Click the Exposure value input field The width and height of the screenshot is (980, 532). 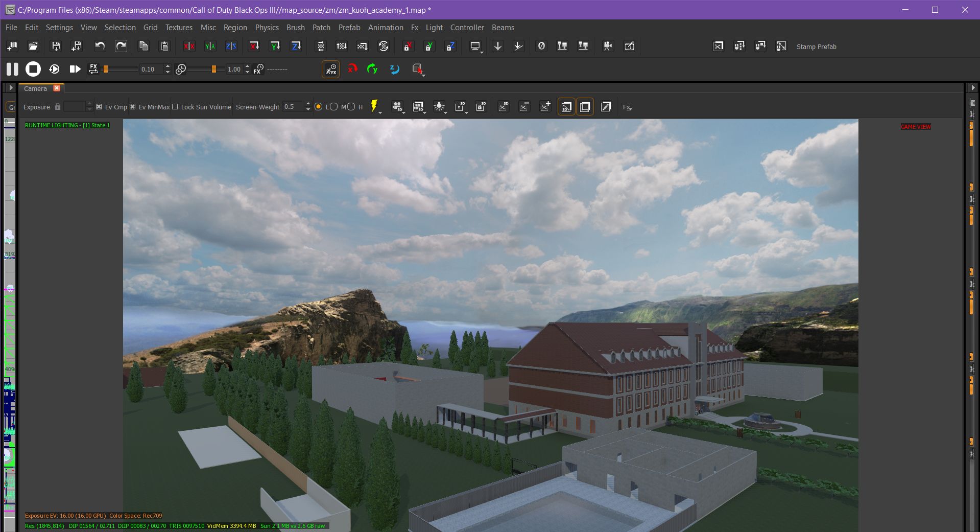pos(75,107)
